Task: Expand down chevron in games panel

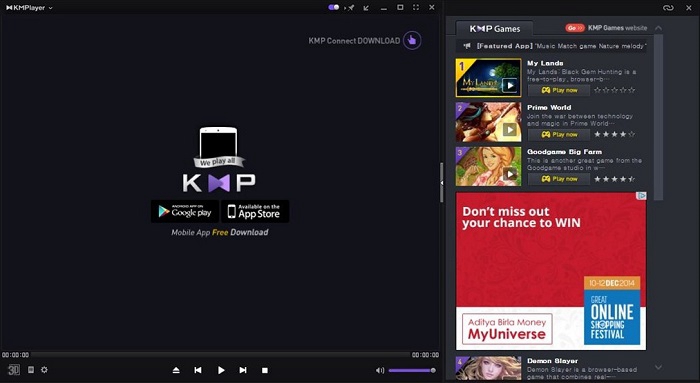Action: pos(658,367)
